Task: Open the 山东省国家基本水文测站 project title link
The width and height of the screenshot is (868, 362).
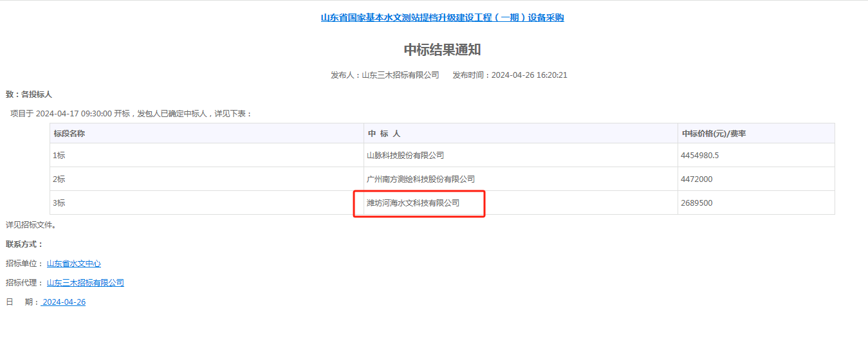Action: (442, 18)
